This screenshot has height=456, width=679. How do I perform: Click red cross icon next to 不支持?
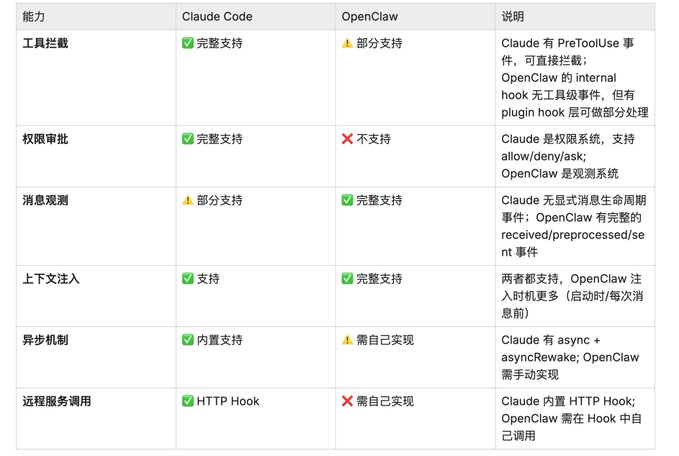[x=347, y=139]
